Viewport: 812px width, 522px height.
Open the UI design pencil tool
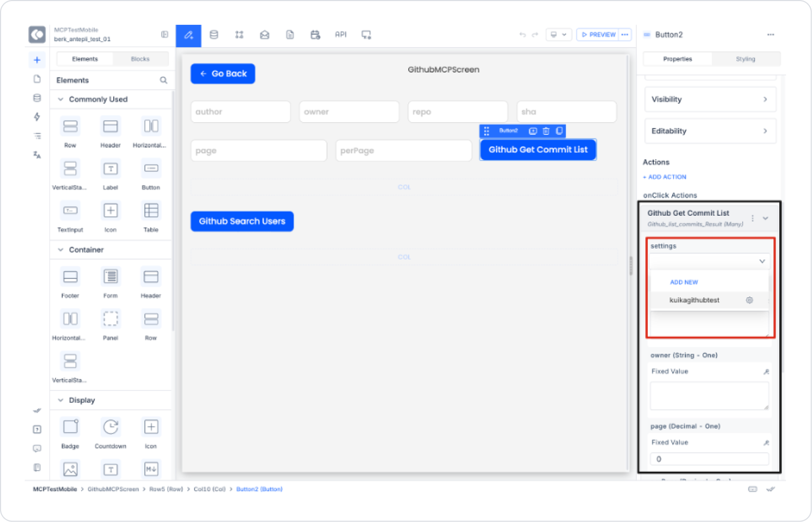click(x=188, y=35)
